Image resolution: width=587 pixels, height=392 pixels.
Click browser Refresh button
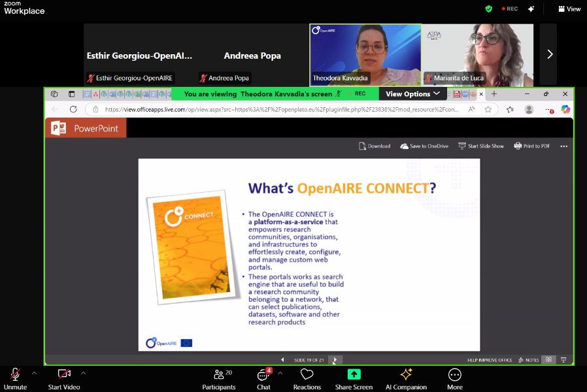(73, 109)
